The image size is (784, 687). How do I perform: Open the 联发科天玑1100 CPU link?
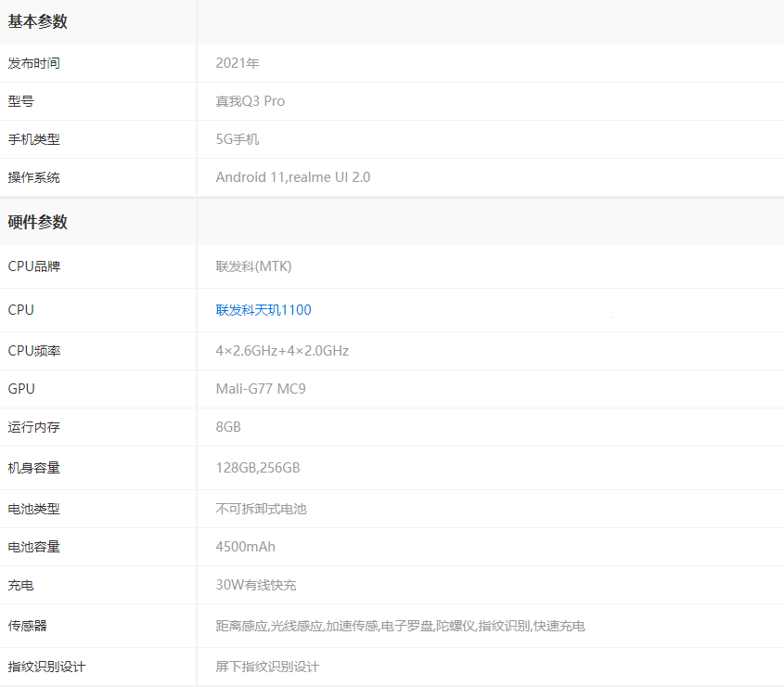[x=263, y=310]
